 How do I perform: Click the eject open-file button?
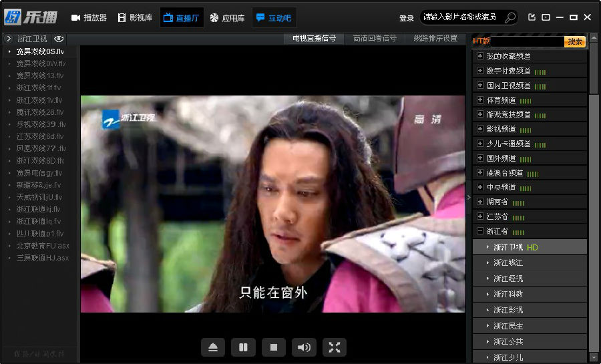coord(213,347)
